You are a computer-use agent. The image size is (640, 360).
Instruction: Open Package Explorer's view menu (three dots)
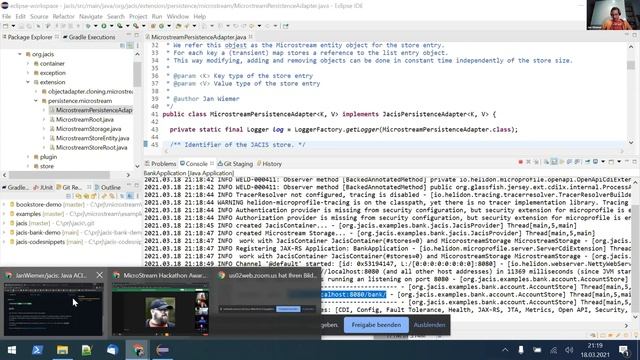coord(138,46)
